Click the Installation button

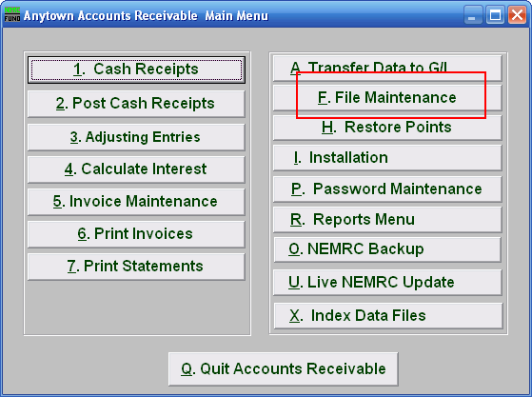387,158
